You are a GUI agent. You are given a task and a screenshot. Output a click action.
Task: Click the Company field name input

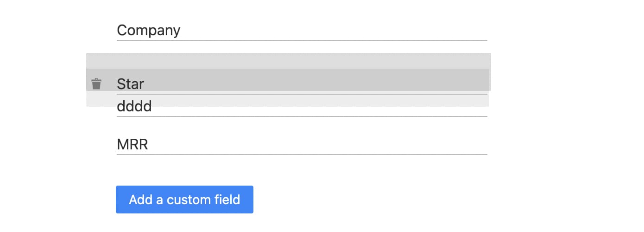(302, 31)
